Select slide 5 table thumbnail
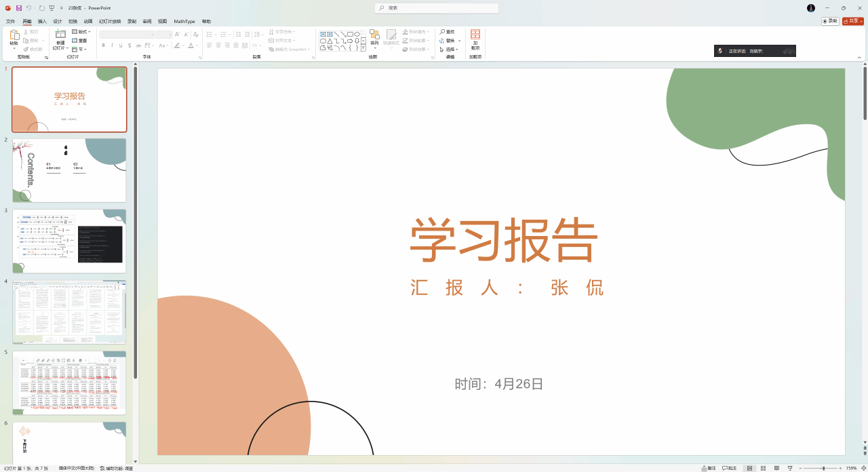Viewport: 868px width, 472px height. pyautogui.click(x=69, y=382)
